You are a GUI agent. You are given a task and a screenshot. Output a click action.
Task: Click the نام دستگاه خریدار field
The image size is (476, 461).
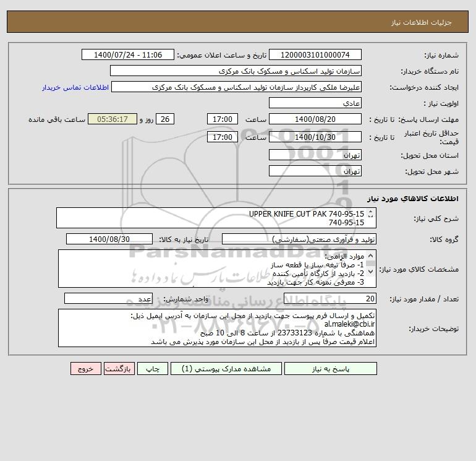(236, 71)
